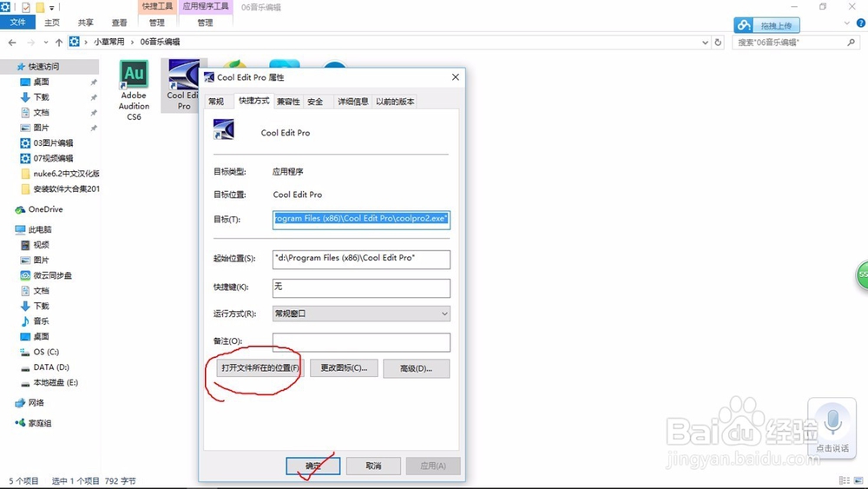Expand the address bar history dropdown
The image size is (868, 489).
click(705, 42)
